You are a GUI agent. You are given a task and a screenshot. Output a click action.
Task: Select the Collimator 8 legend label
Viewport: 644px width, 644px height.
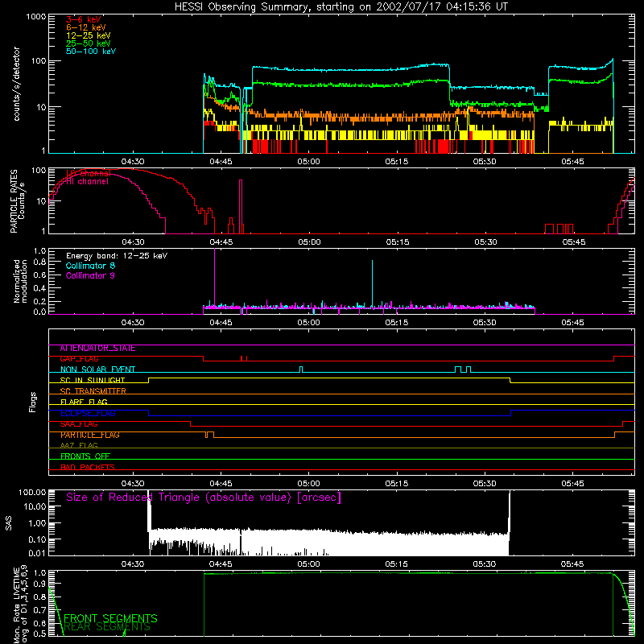(x=90, y=266)
